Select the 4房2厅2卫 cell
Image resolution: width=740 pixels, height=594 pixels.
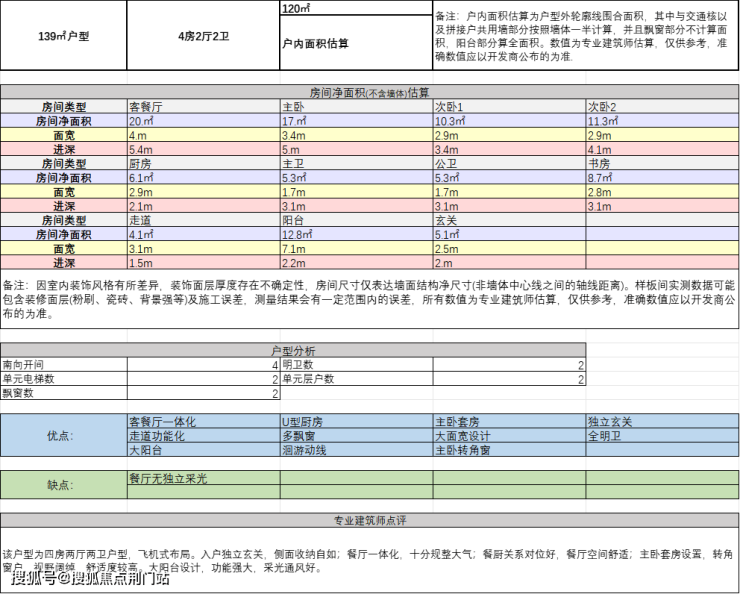coord(202,36)
